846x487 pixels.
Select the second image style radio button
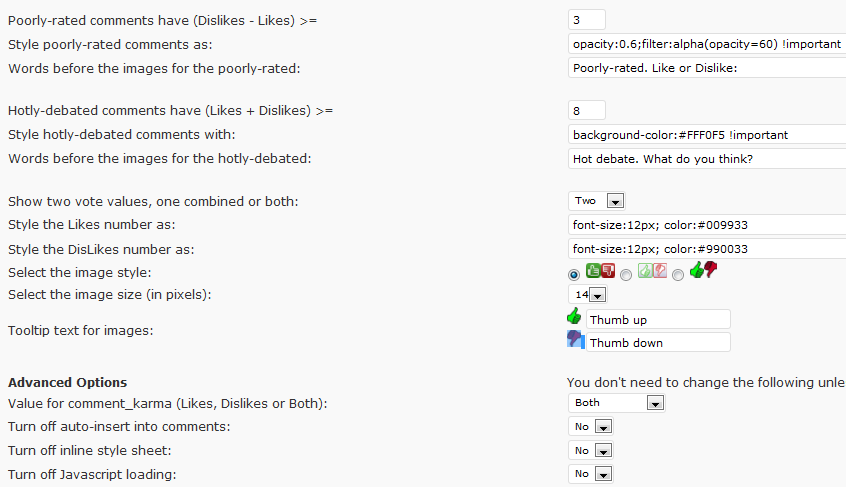tap(626, 275)
